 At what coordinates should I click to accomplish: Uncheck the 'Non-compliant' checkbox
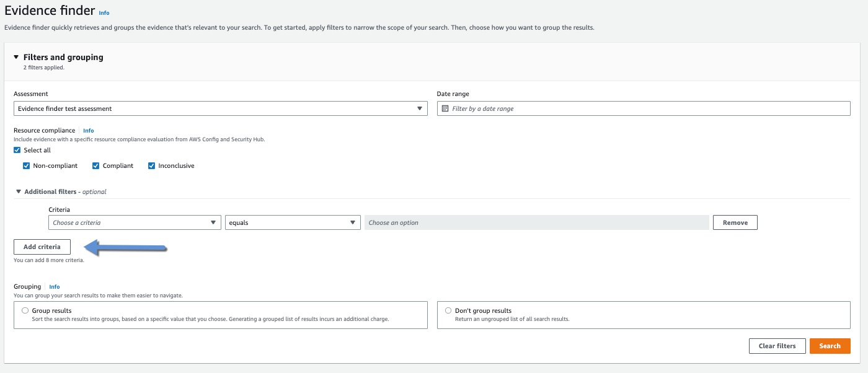[26, 165]
